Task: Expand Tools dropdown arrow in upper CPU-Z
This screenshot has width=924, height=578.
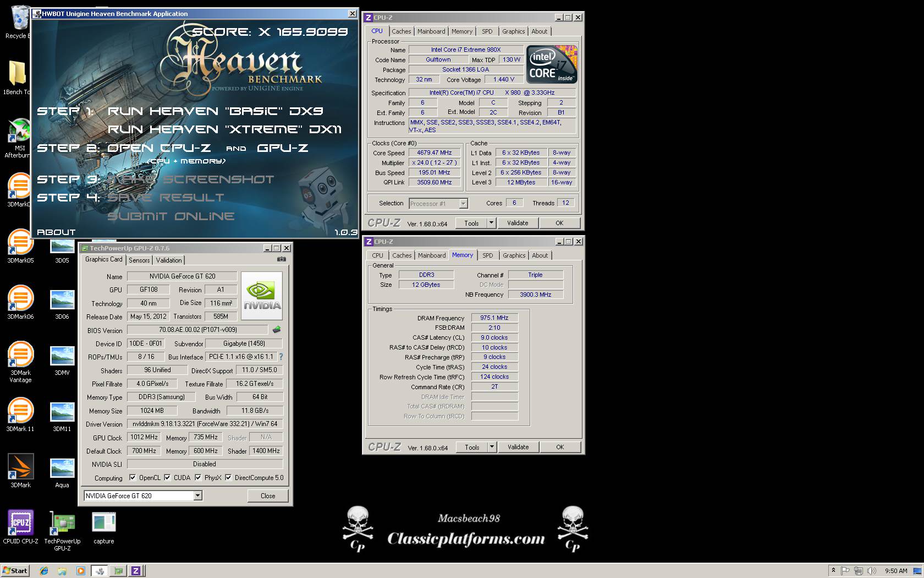Action: [x=492, y=223]
